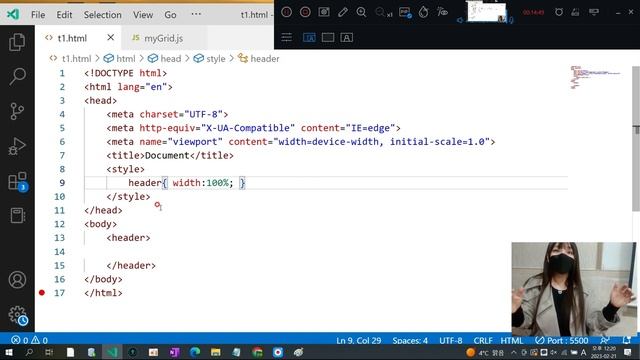Screen dimensions: 640x360
Task: Click the eraser icon in recorder toolbar
Action: 575,12
